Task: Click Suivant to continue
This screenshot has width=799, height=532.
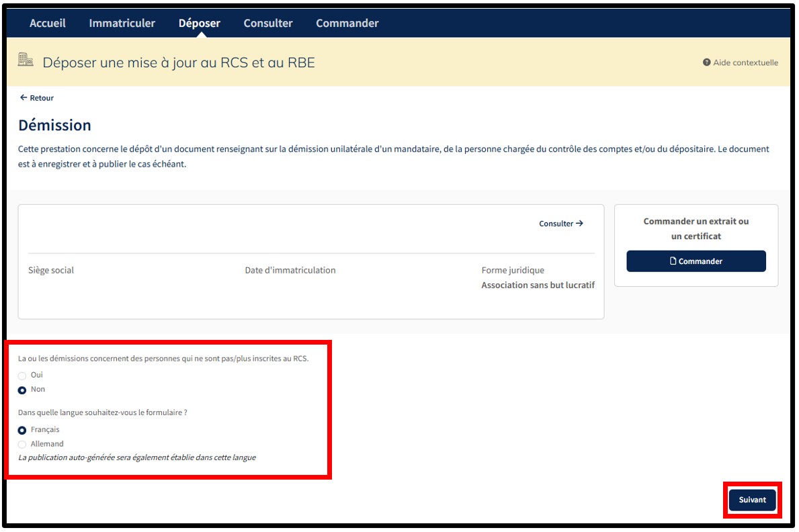Action: click(x=752, y=500)
